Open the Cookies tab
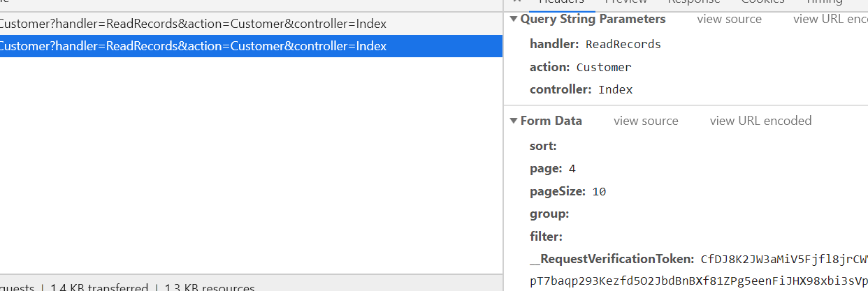Image resolution: width=868 pixels, height=291 pixels. pyautogui.click(x=762, y=3)
